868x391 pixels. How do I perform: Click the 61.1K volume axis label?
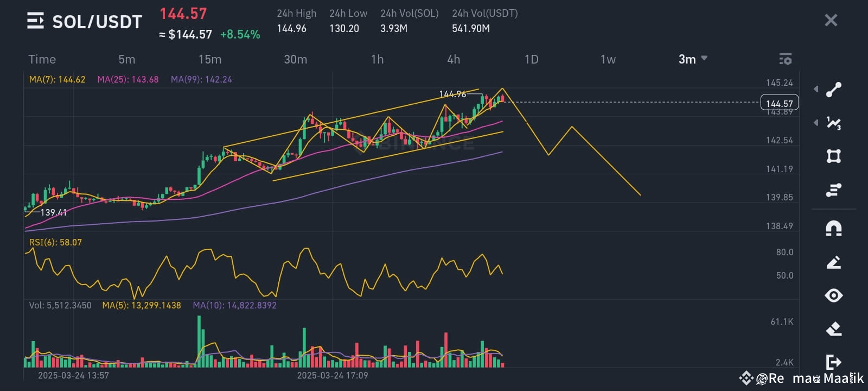coord(782,321)
